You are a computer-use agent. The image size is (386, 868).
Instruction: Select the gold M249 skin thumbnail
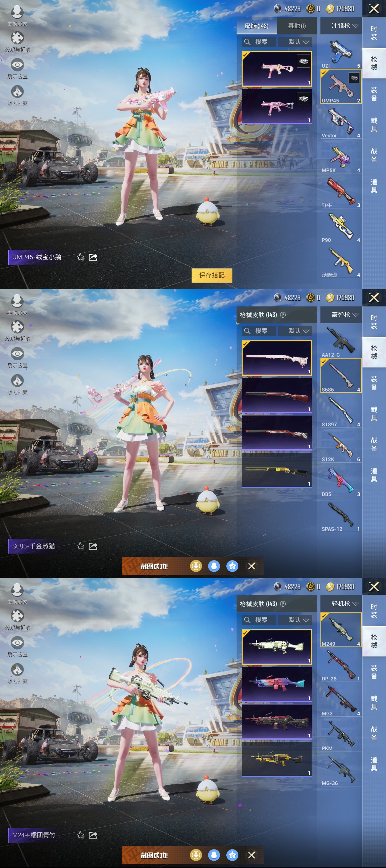277,759
